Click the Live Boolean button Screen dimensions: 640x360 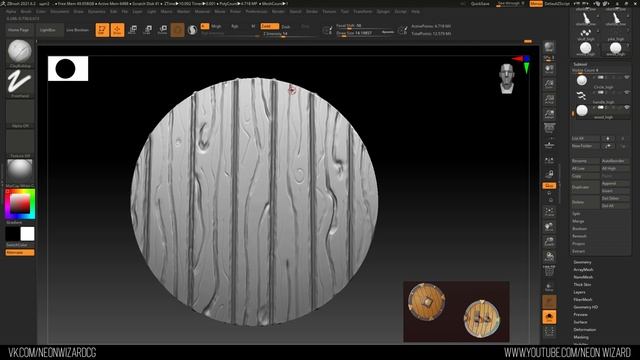pyautogui.click(x=78, y=30)
